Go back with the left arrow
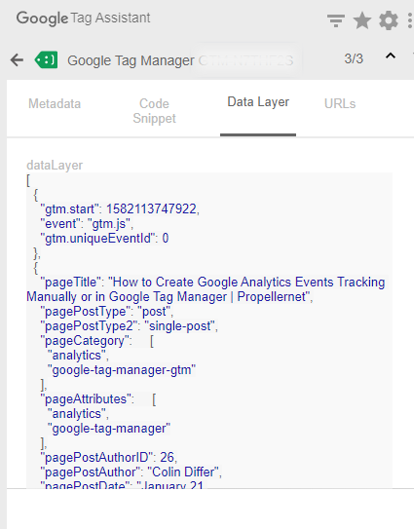Screen dimensions: 414x529 [x=17, y=60]
